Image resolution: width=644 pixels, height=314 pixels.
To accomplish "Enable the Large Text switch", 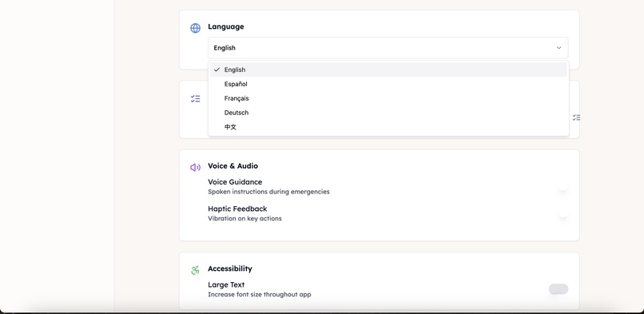I will click(559, 289).
